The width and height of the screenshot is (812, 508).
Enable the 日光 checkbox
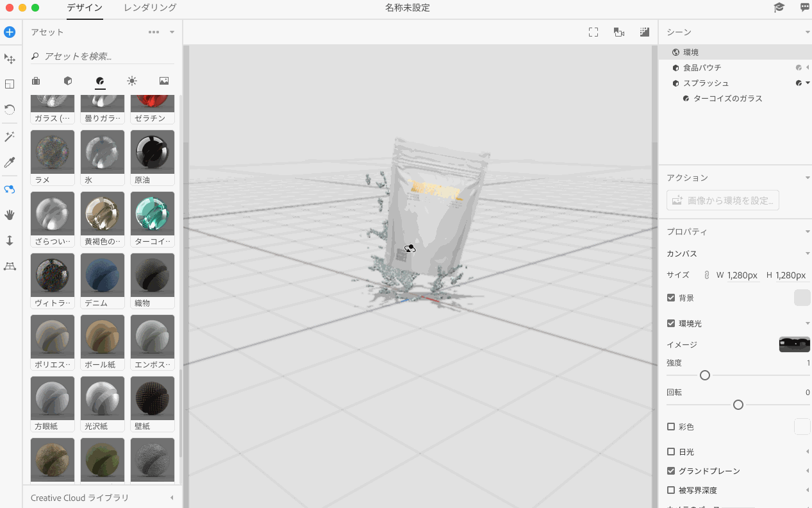pyautogui.click(x=671, y=452)
